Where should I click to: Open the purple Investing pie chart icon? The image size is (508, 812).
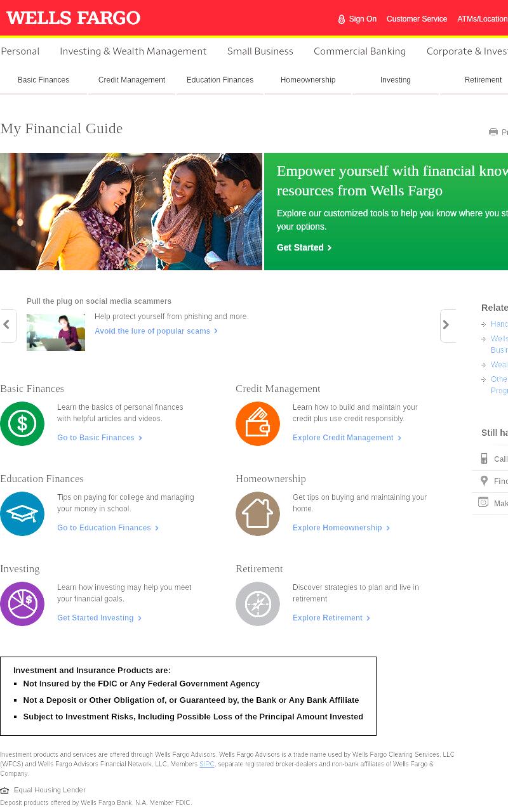pos(22,604)
